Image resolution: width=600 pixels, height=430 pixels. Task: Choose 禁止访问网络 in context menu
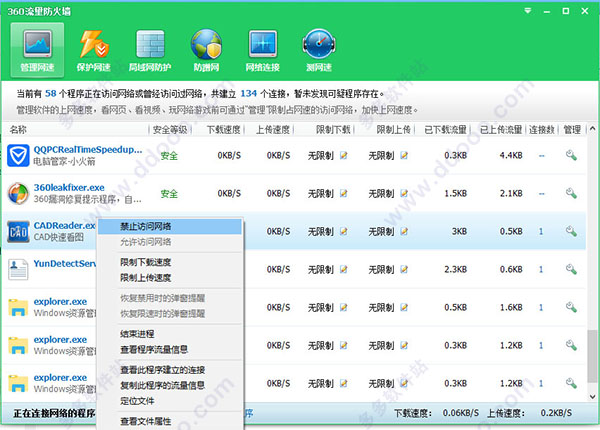(170, 226)
